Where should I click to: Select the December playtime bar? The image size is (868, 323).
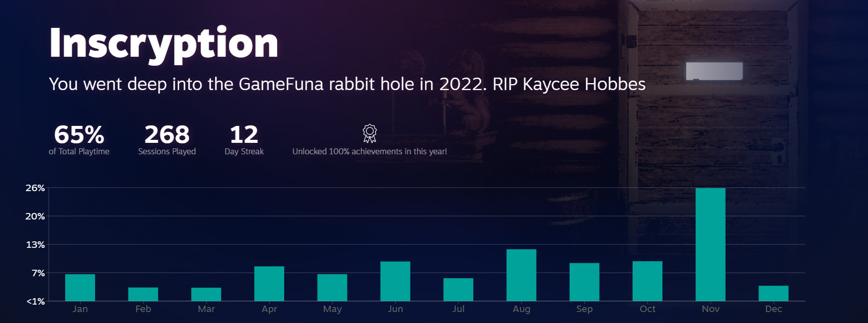[x=773, y=293]
